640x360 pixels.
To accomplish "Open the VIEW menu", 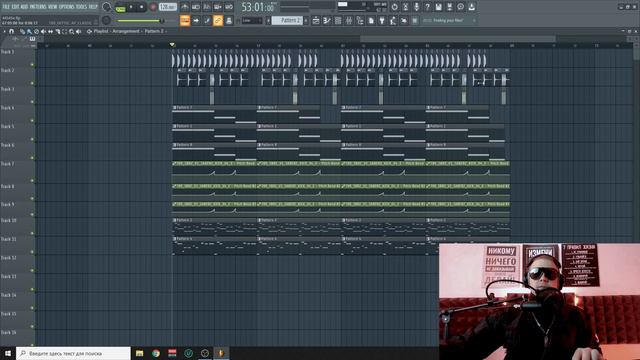I will pyautogui.click(x=53, y=7).
